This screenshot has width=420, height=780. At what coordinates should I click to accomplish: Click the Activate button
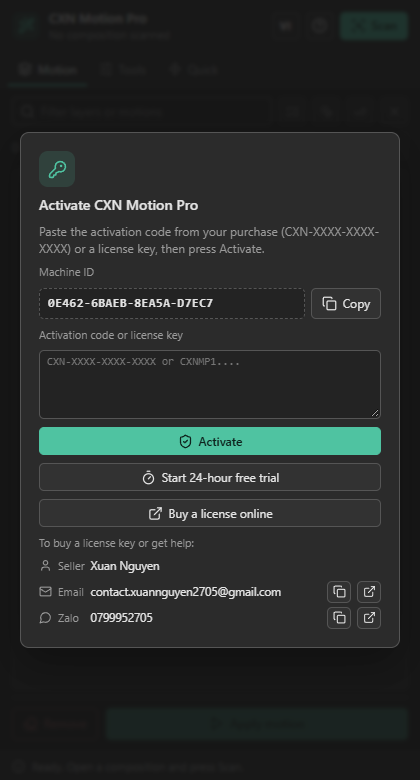(210, 441)
